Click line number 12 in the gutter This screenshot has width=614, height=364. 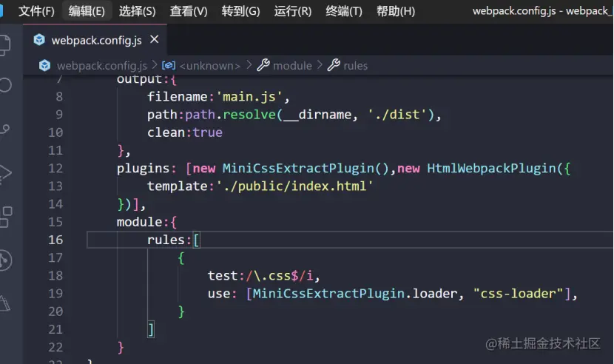coord(55,168)
